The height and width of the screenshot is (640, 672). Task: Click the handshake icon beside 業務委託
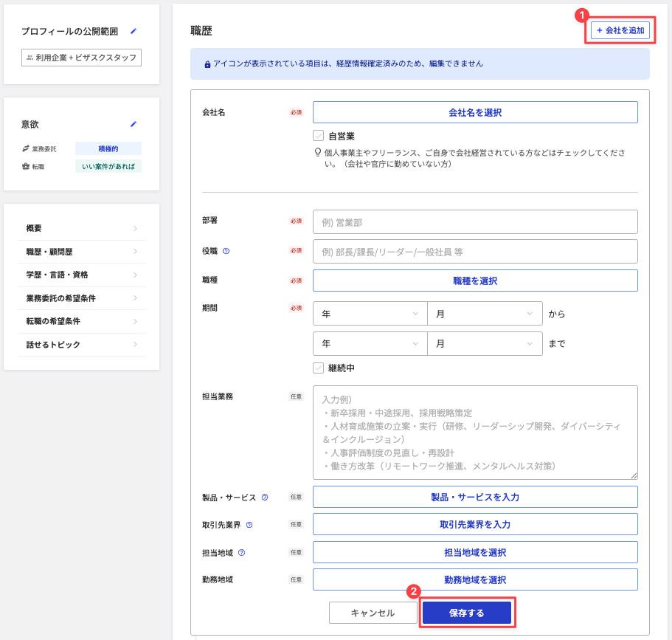(x=26, y=149)
